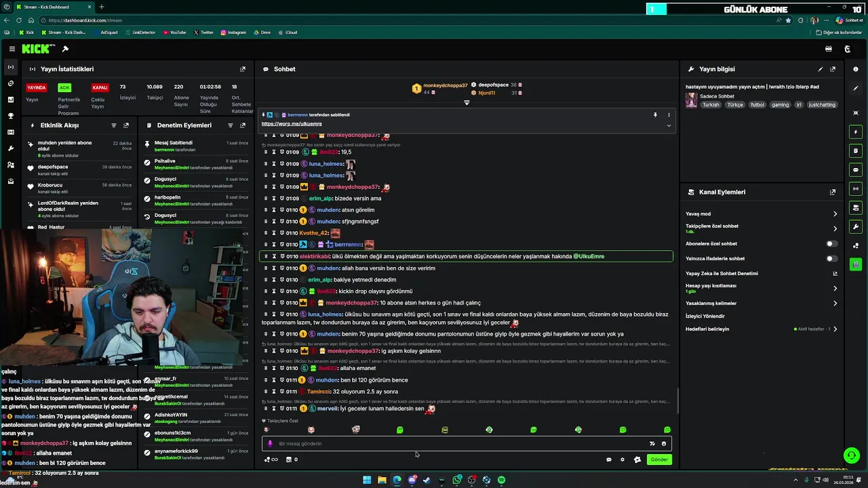
Task: Open Yapay Zeka ile Sohbet Denetimi
Action: click(x=762, y=274)
